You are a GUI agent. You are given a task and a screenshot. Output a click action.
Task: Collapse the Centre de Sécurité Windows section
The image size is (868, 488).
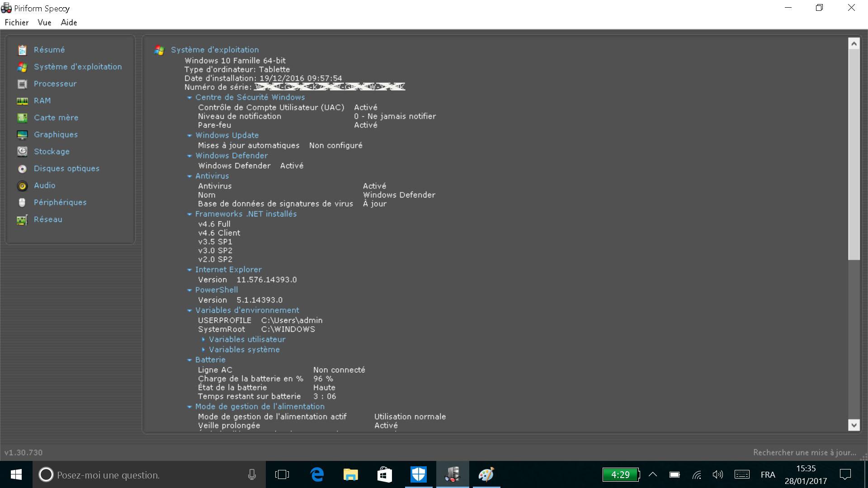189,98
